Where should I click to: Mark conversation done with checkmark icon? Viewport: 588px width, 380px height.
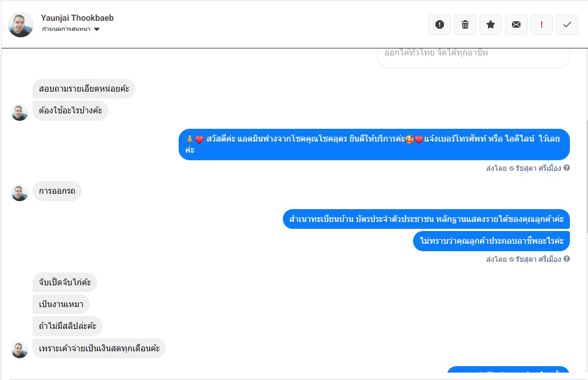(567, 25)
